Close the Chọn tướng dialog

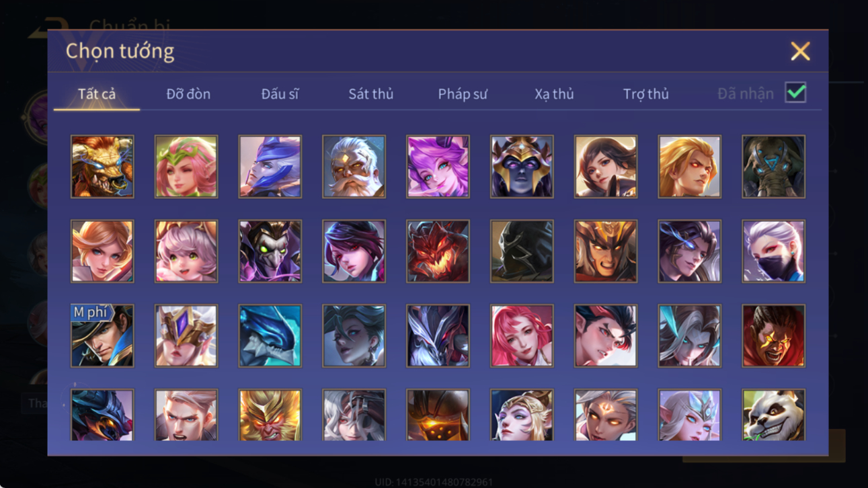click(x=800, y=51)
